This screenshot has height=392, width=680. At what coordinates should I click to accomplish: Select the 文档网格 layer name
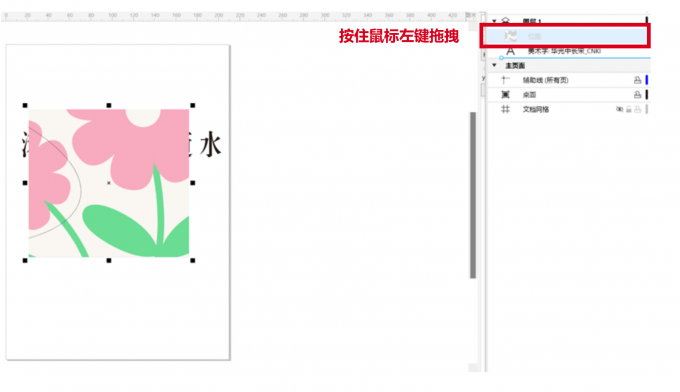pos(536,109)
